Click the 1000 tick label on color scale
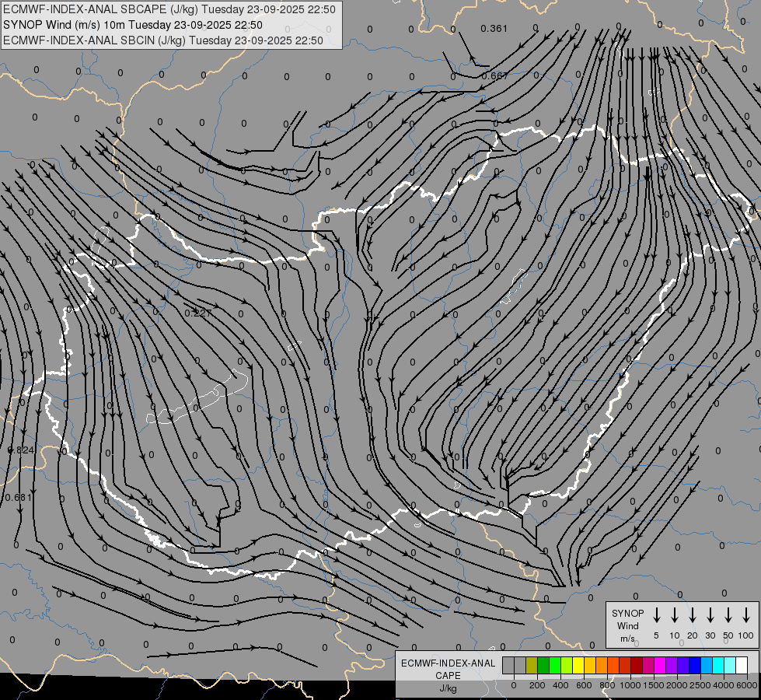The image size is (761, 700). tap(630, 685)
